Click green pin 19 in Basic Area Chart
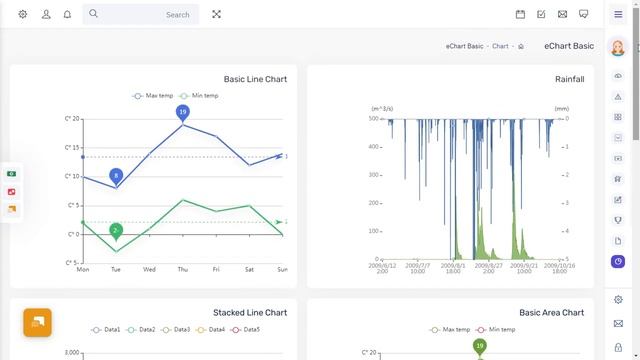The image size is (640, 360). pos(480,347)
